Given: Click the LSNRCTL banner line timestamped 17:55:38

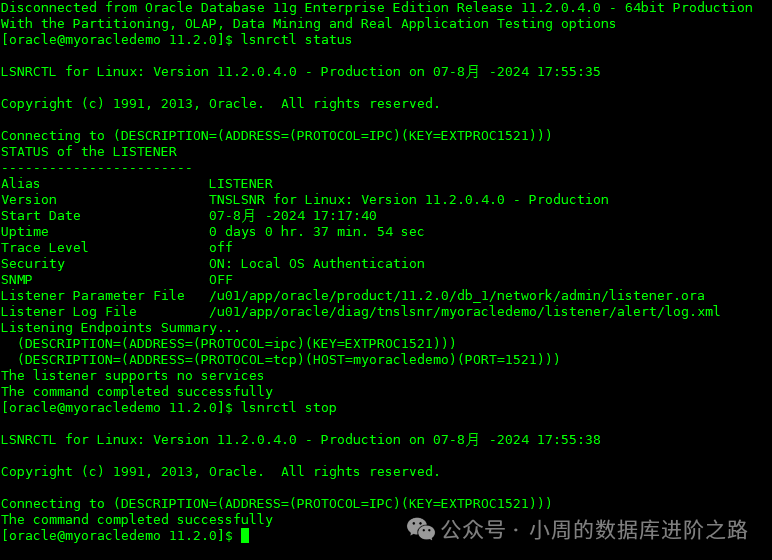Looking at the screenshot, I should point(301,439).
